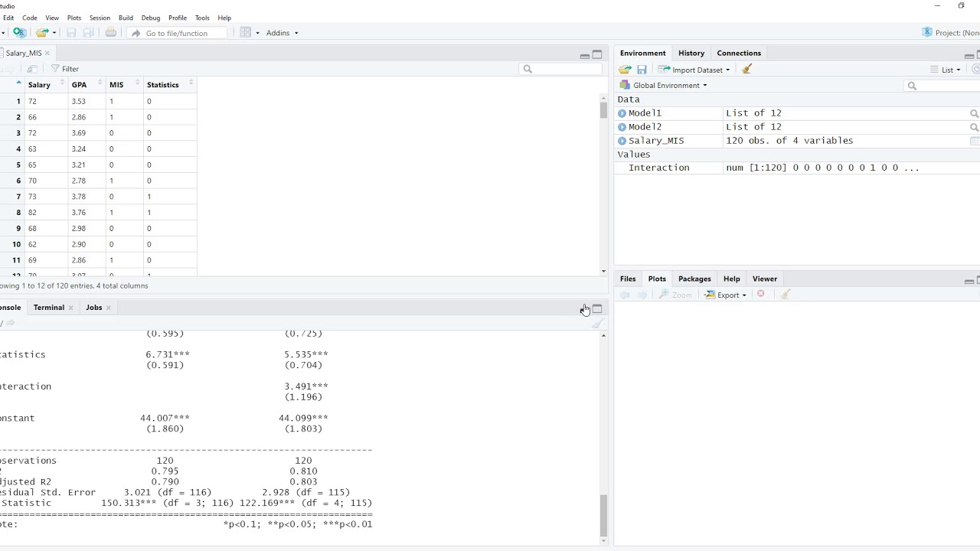
Task: Click the new R project icon
Action: coord(20,33)
